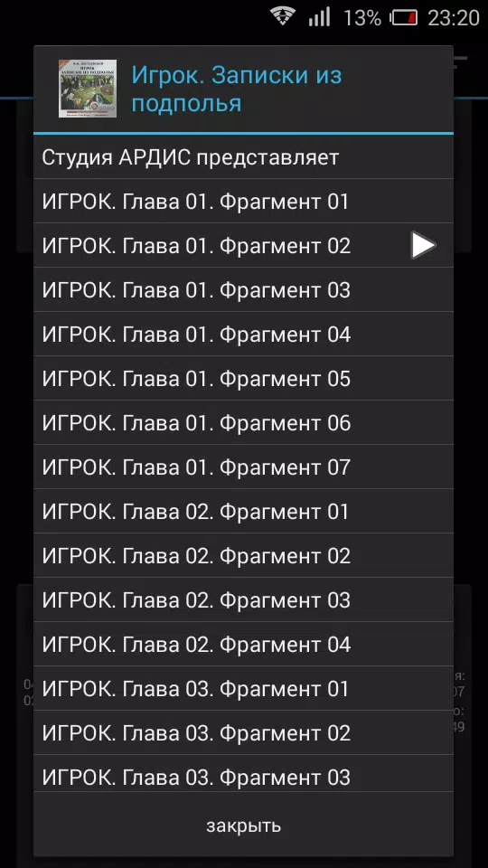Tap the battery indicator icon

[405, 18]
